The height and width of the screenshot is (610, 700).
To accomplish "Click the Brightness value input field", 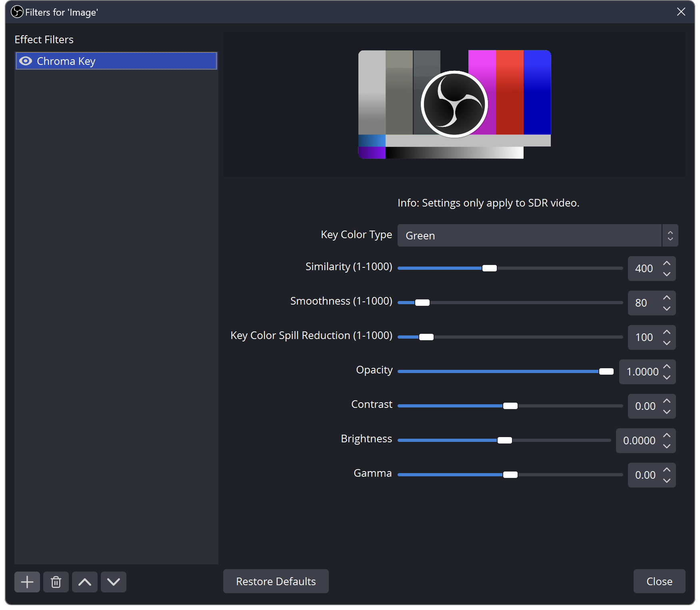I will pyautogui.click(x=639, y=441).
